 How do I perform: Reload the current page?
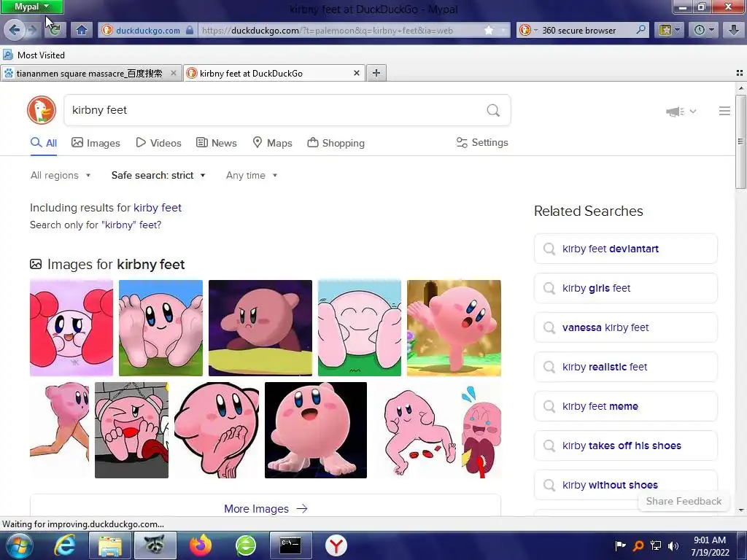coord(55,31)
